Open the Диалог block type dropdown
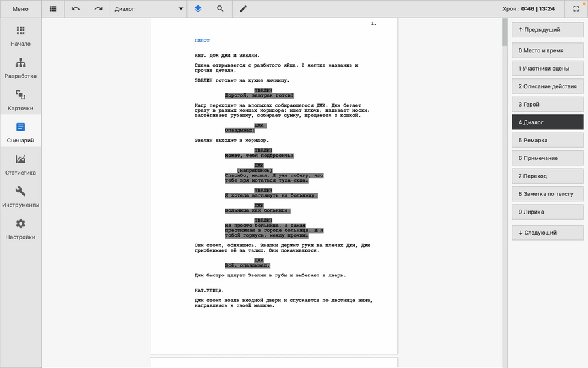The width and height of the screenshot is (588, 368). click(x=148, y=9)
